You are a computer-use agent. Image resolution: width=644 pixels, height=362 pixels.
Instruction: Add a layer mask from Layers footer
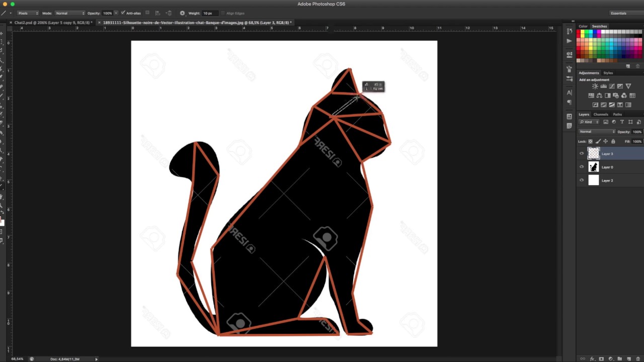[x=601, y=359]
